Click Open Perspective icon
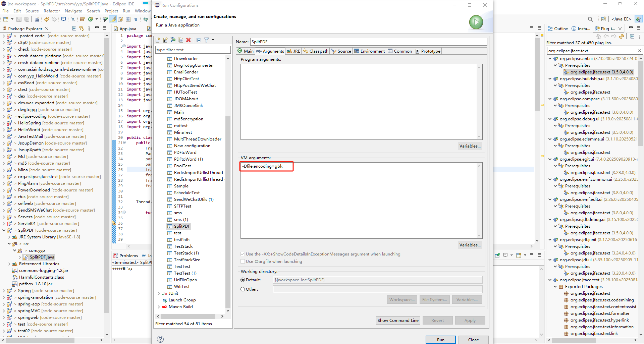This screenshot has height=344, width=644. point(604,19)
